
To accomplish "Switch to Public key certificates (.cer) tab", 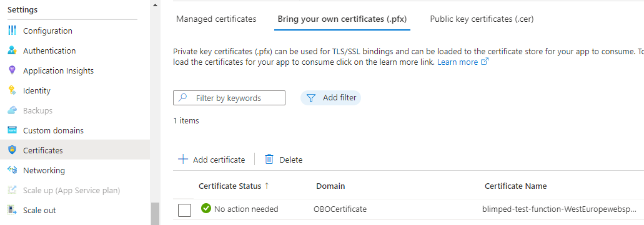I will [x=482, y=19].
